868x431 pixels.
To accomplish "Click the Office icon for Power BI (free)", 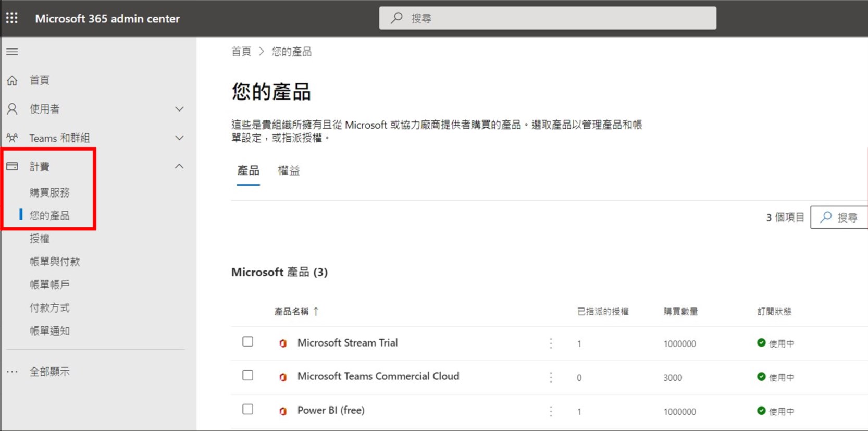I will pos(283,411).
